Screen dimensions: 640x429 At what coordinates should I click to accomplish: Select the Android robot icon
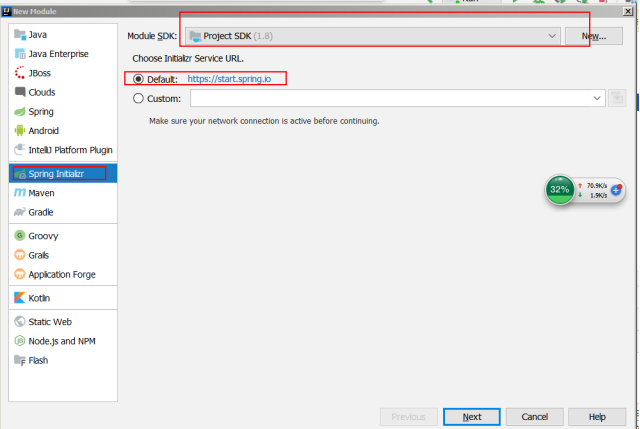[x=20, y=131]
